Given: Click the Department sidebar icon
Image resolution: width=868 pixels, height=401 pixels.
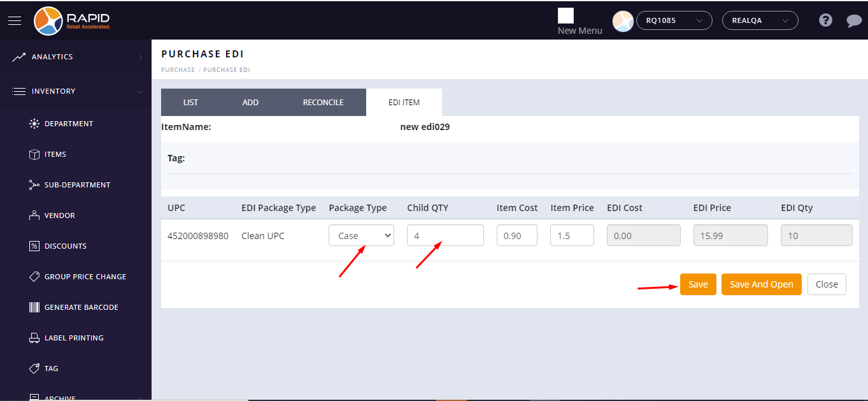Looking at the screenshot, I should [x=34, y=124].
